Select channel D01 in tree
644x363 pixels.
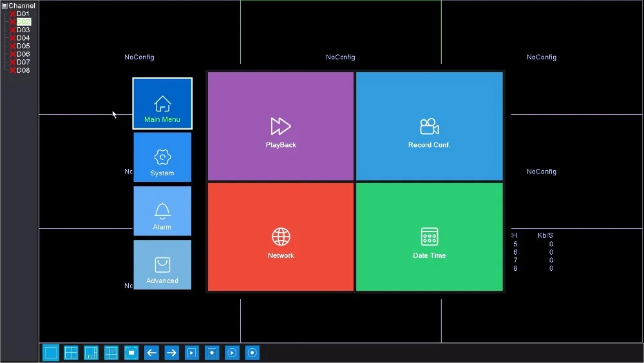(x=23, y=14)
